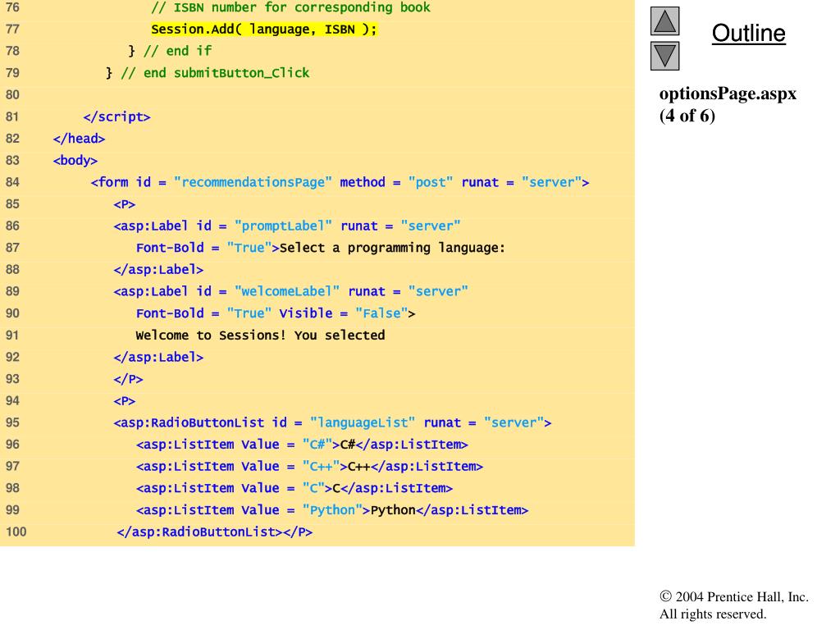Click the Visible = "False" attribute
The height and width of the screenshot is (630, 840).
[344, 313]
